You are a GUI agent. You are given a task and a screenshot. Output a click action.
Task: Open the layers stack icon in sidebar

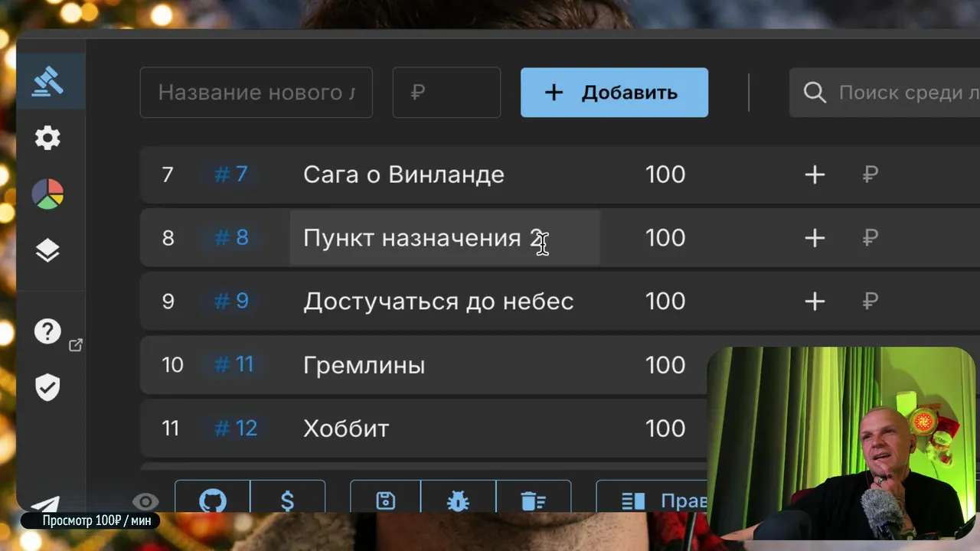point(48,250)
